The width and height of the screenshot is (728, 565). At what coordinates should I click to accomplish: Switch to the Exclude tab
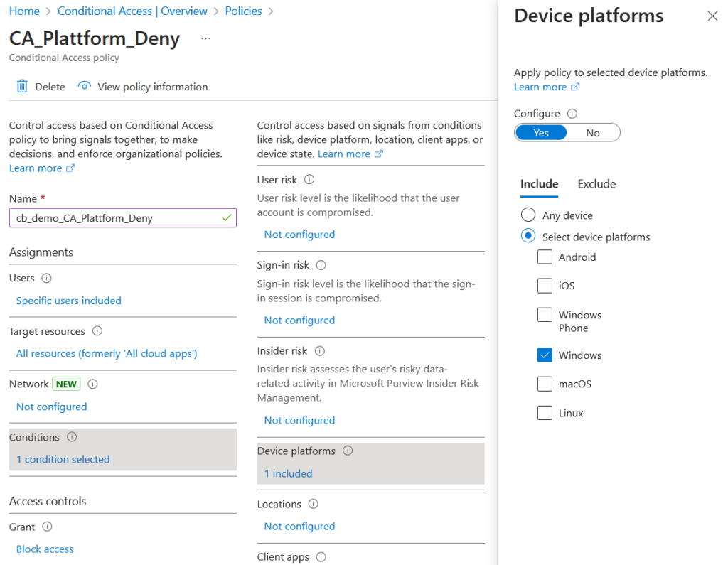click(x=596, y=184)
